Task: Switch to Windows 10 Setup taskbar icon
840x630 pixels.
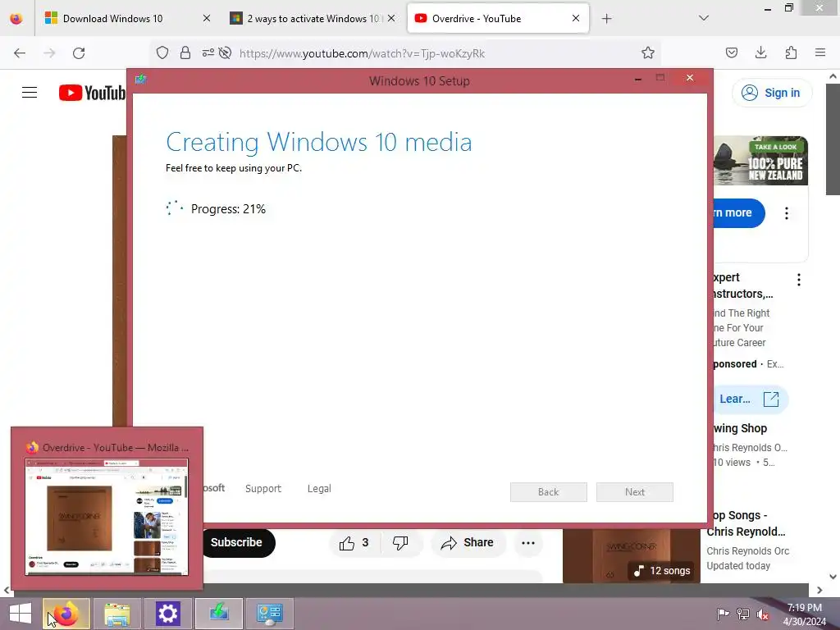Action: (218, 614)
